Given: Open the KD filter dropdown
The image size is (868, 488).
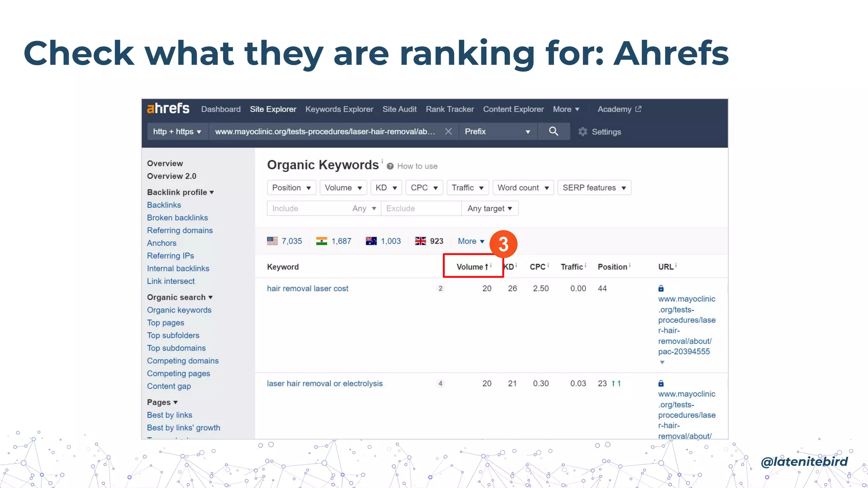Looking at the screenshot, I should 386,188.
